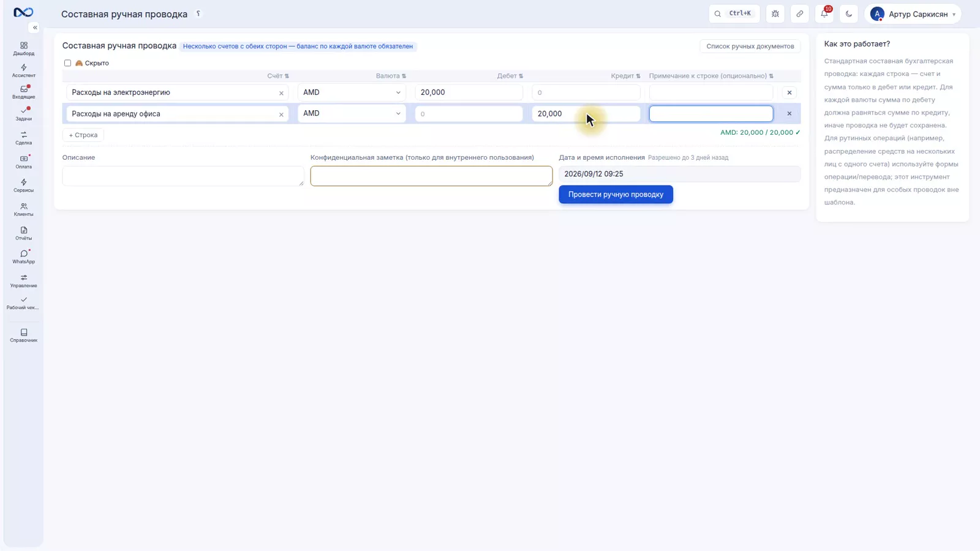Open Дашборд in the sidebar

[24, 48]
